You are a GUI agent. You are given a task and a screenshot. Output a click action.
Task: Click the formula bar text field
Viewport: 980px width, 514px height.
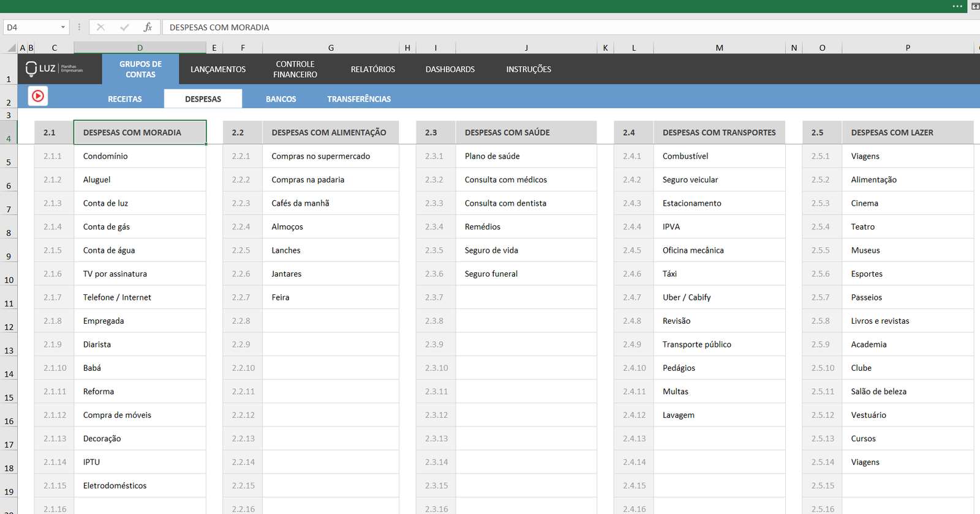click(x=570, y=27)
